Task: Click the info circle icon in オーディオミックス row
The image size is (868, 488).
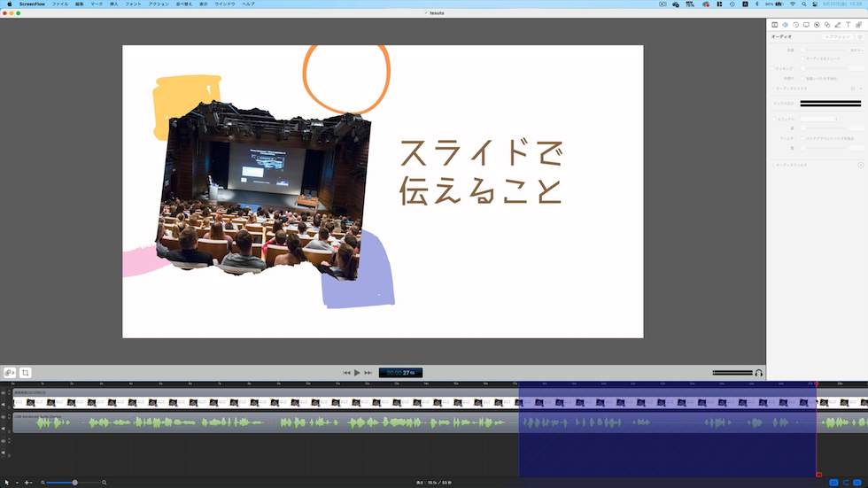Action: (853, 89)
